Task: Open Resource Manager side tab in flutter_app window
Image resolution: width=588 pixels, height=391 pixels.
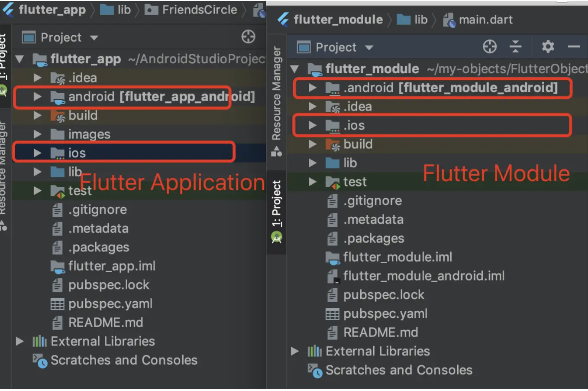Action: (x=4, y=176)
